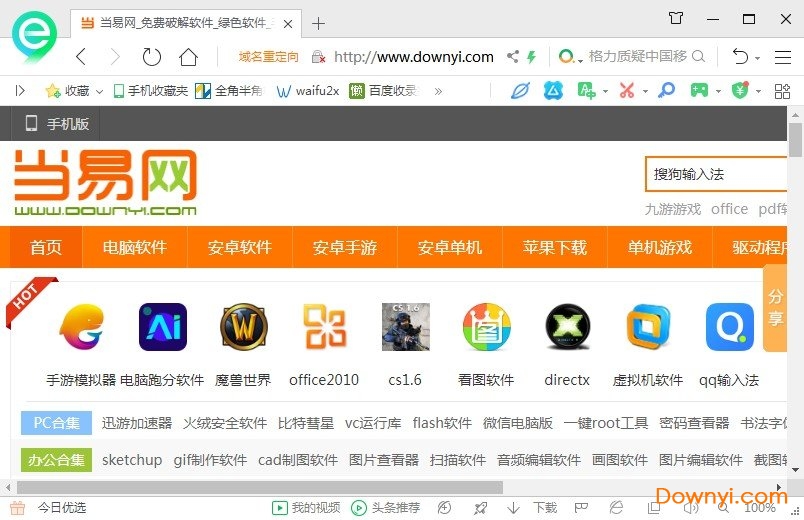
Task: Open the 安卓软件 navigation tab
Action: pos(240,247)
